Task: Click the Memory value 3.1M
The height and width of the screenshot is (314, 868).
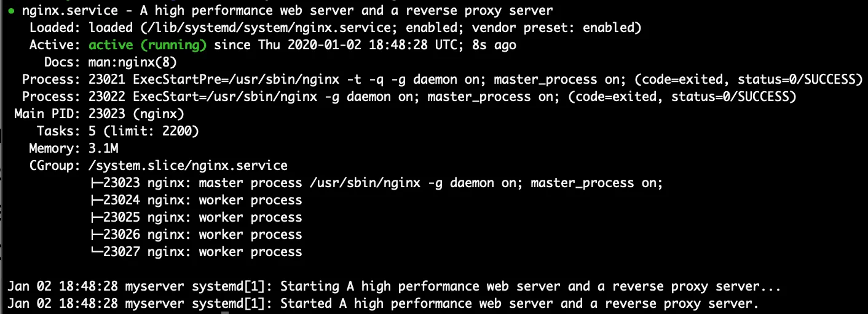Action: (x=103, y=148)
